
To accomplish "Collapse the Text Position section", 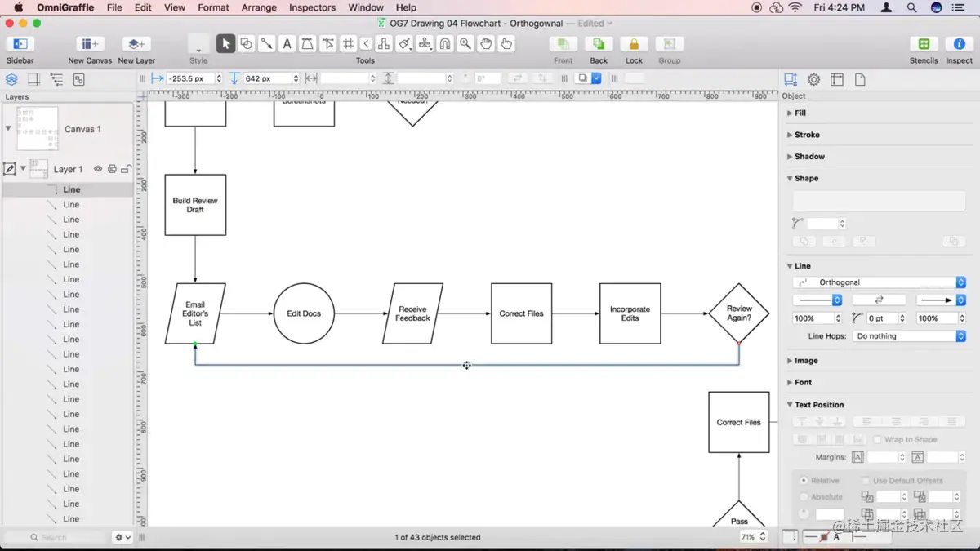I will tap(790, 405).
